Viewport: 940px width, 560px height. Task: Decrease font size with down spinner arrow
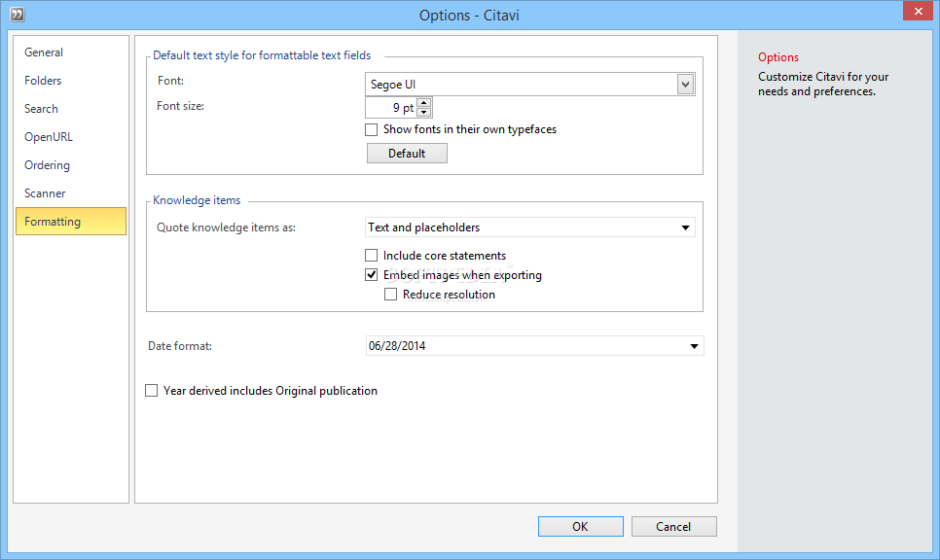pos(424,112)
